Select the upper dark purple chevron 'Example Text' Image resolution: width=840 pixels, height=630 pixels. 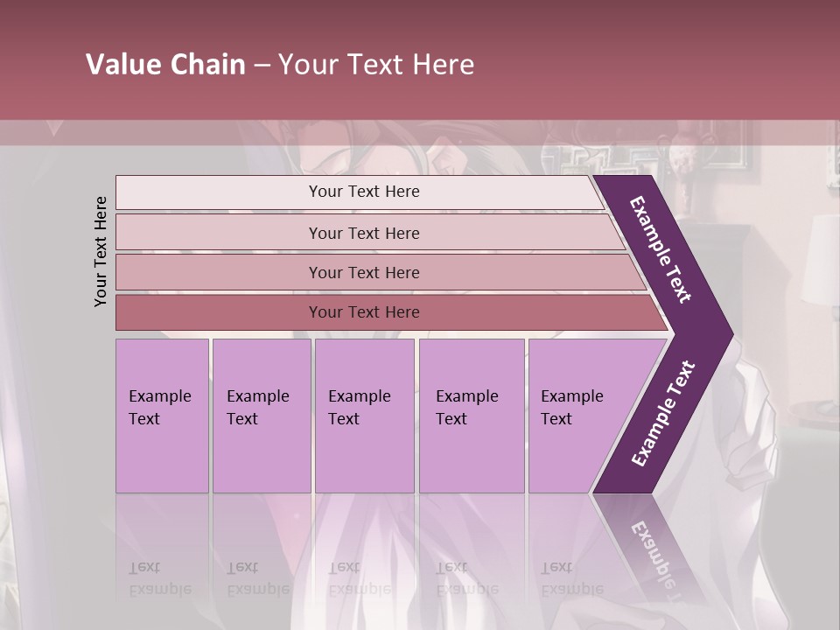662,249
